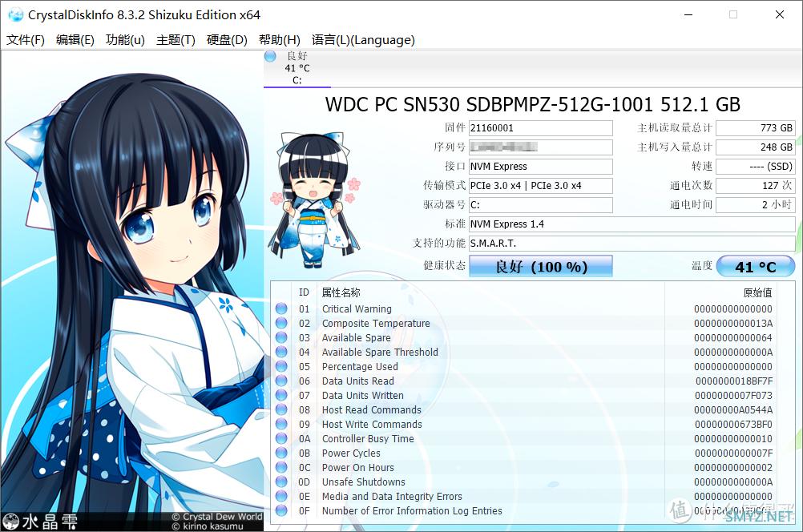Image resolution: width=803 pixels, height=532 pixels.
Task: Open the 功能(u) menu
Action: pos(125,40)
